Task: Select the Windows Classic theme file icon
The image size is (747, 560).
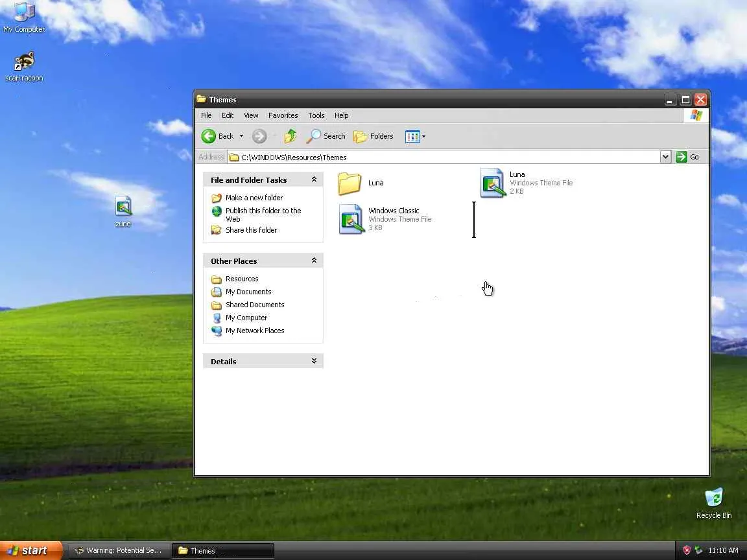Action: (x=351, y=219)
